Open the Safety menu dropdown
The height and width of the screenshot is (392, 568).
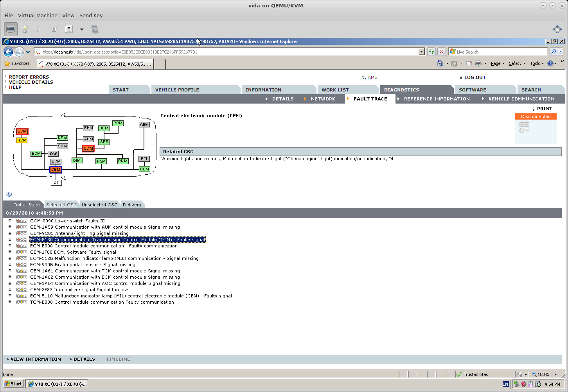[x=517, y=63]
